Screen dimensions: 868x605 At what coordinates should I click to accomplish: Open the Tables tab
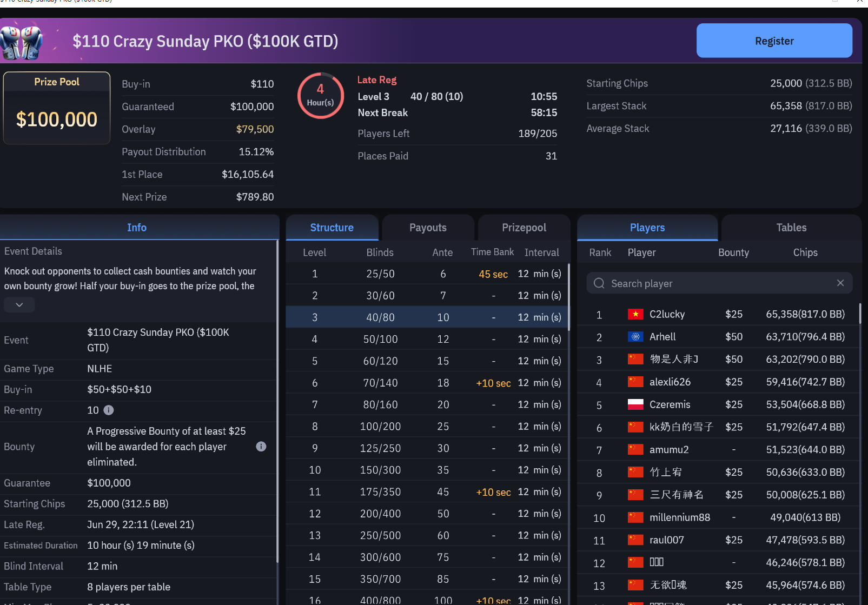(x=791, y=228)
